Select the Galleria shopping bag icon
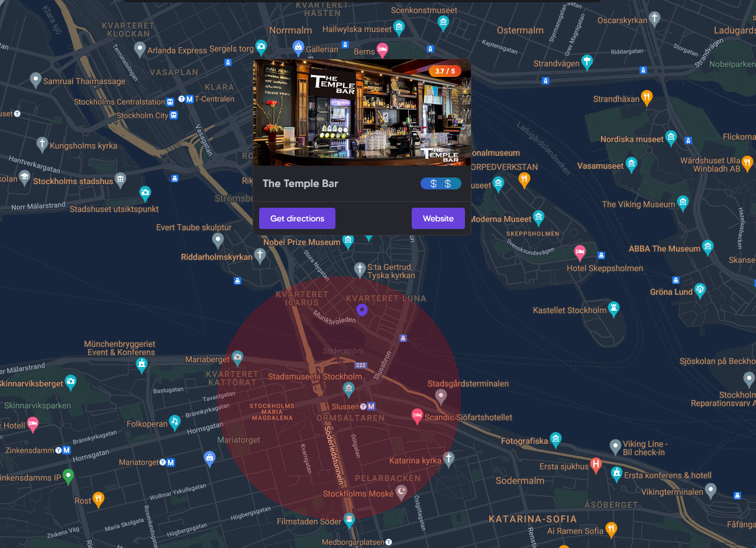 tap(298, 47)
